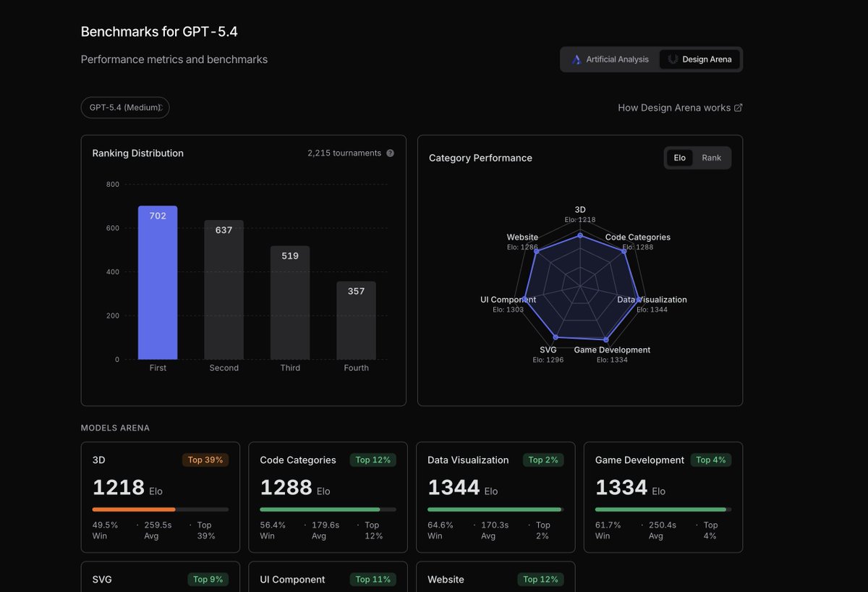This screenshot has width=868, height=592.
Task: Click the 800 y-axis label
Action: tap(112, 185)
